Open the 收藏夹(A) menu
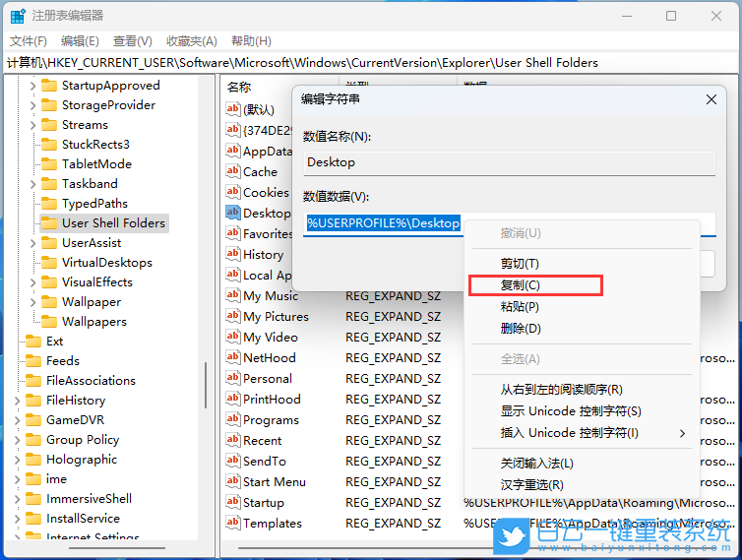This screenshot has height=560, width=742. (x=191, y=40)
